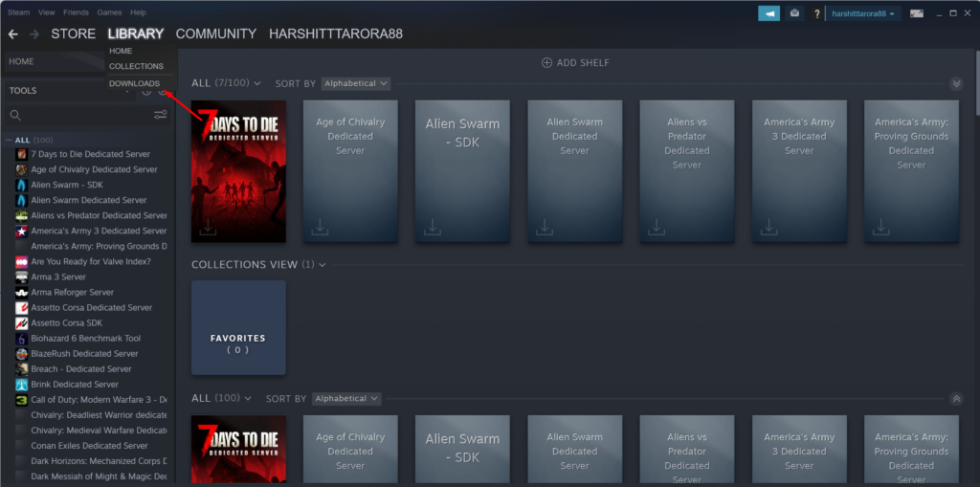Select Are You Ready for Valve Index icon
980x487 pixels.
[22, 261]
